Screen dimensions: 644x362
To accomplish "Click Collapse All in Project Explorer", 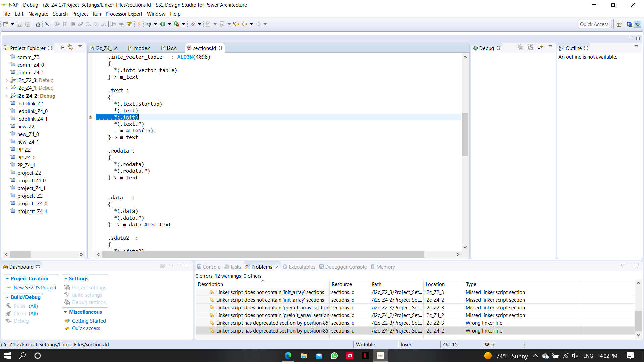I will (63, 47).
